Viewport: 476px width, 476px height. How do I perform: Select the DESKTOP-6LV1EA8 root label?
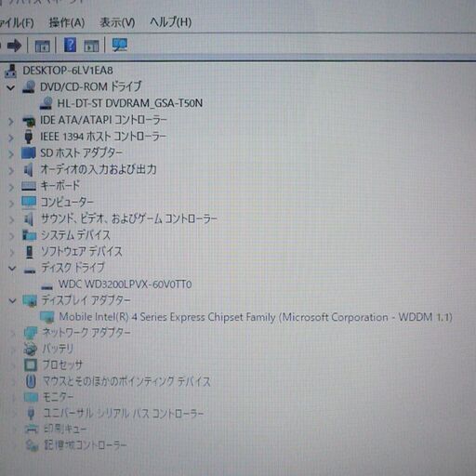click(x=68, y=71)
